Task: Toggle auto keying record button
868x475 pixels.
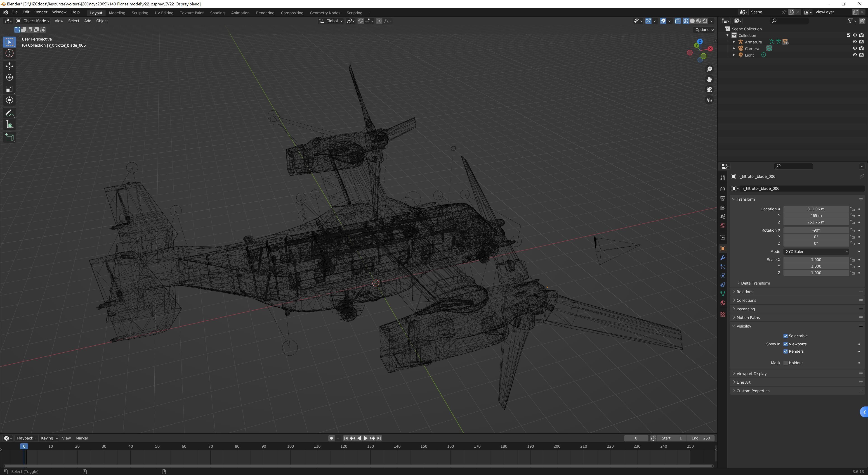Action: coord(331,438)
